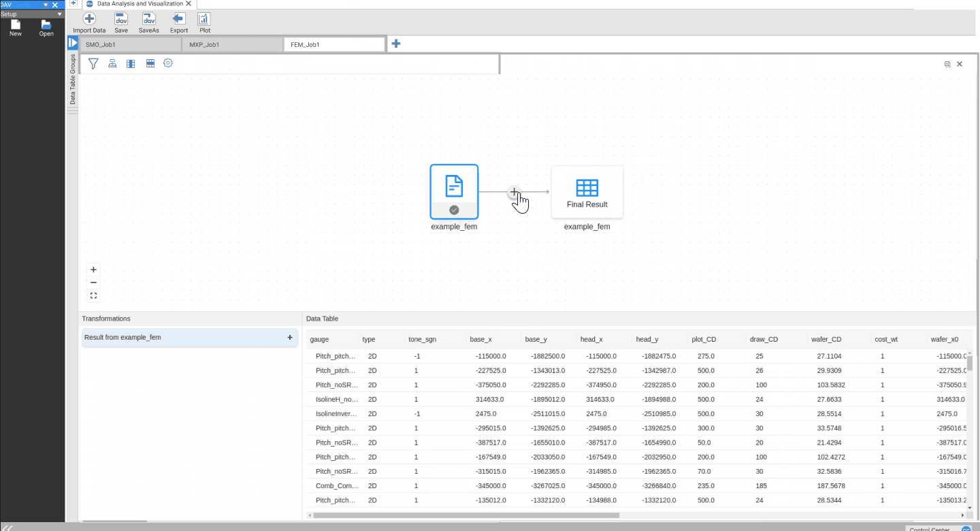Click the Open folder icon
Image resolution: width=980 pixels, height=531 pixels.
tap(46, 25)
